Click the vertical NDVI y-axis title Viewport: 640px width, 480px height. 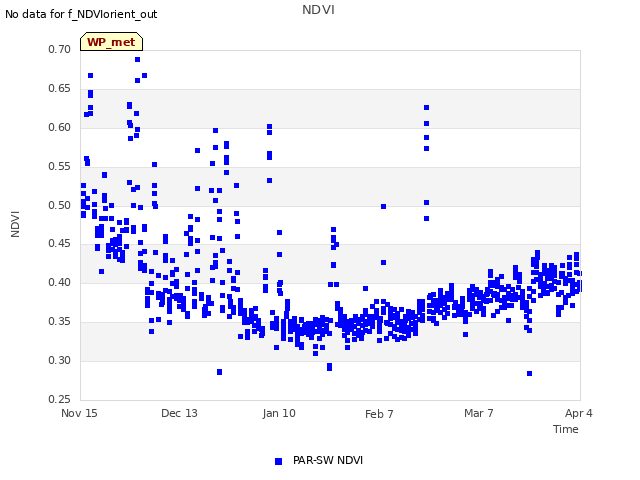point(15,224)
